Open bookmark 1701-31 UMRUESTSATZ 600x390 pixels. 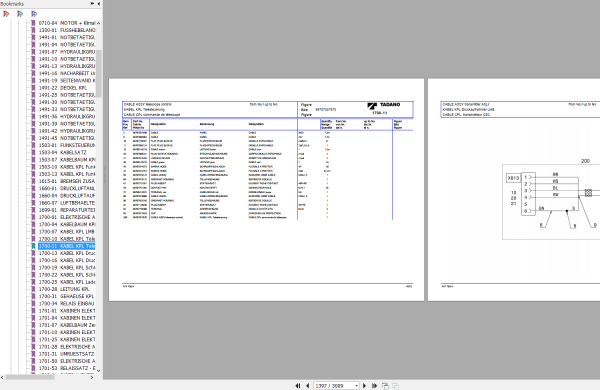pos(66,354)
